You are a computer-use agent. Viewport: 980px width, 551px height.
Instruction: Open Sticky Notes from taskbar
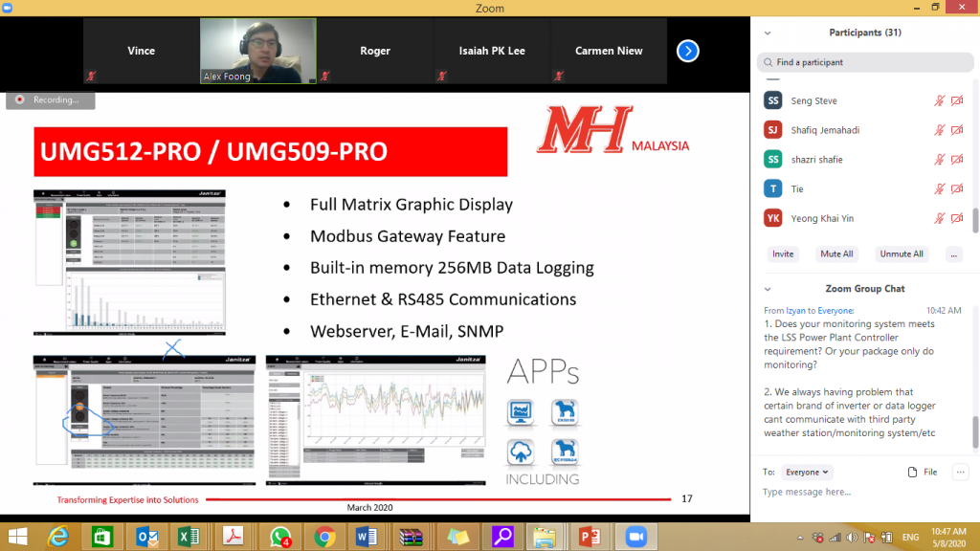click(457, 537)
